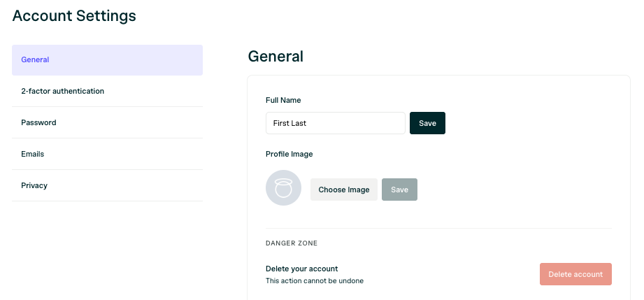The height and width of the screenshot is (300, 644).
Task: Click the large General section heading
Action: coord(276,57)
